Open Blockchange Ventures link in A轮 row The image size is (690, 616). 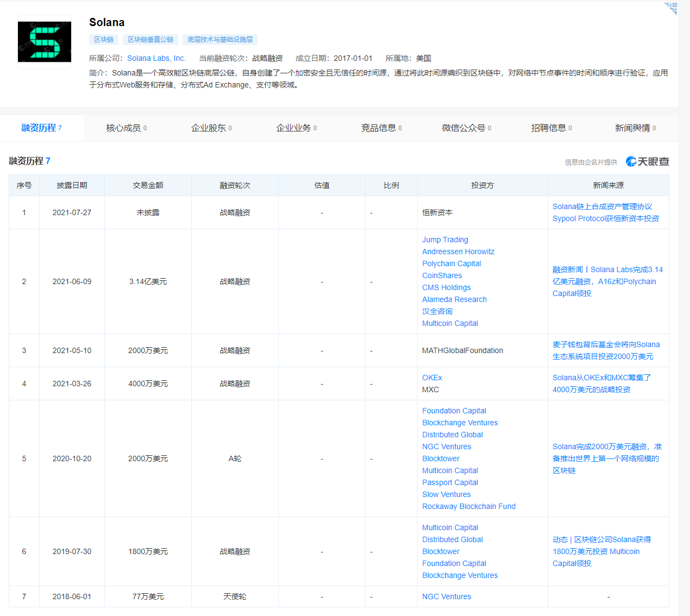(460, 423)
